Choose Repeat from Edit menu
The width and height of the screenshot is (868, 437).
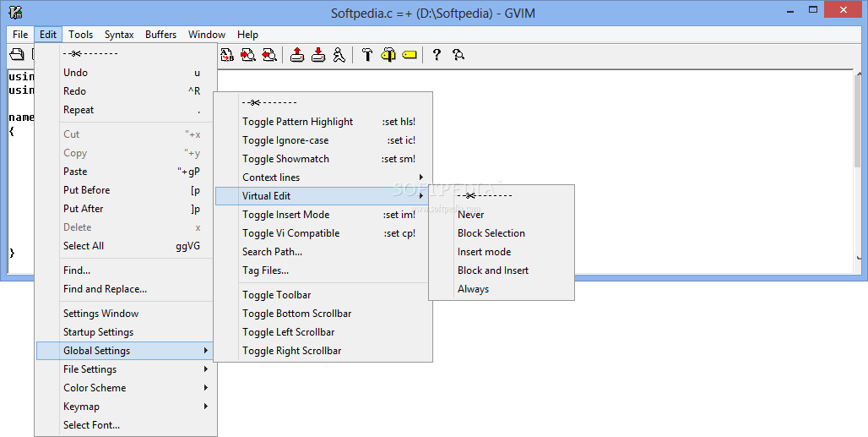click(x=126, y=110)
